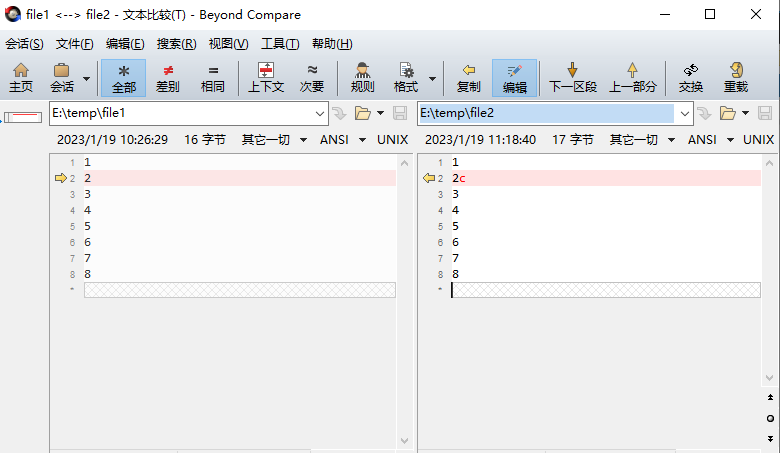Open Rules (规则) dialog

pos(362,78)
